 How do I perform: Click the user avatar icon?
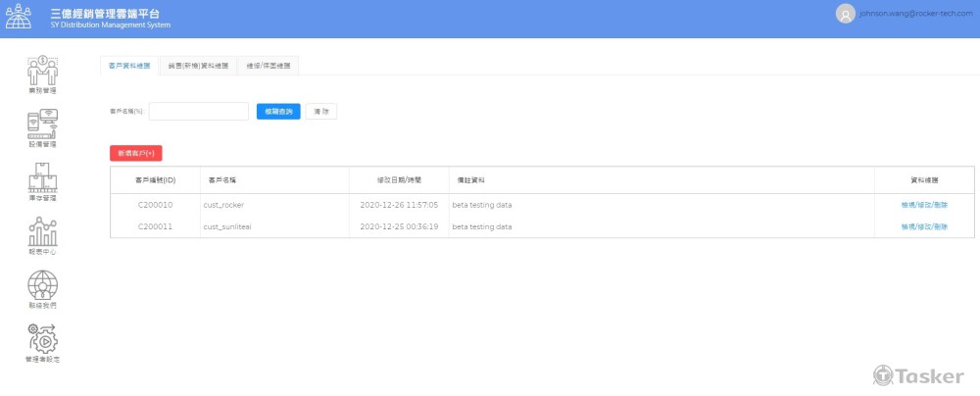845,15
